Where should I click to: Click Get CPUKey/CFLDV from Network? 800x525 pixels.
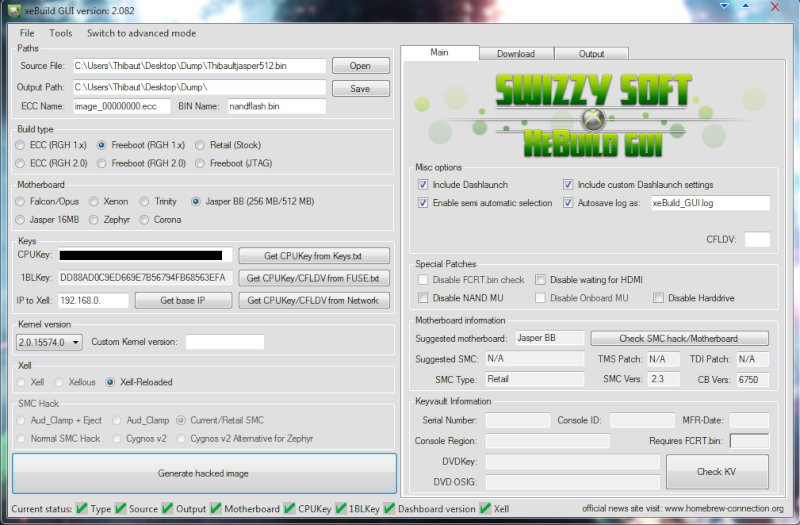[313, 301]
